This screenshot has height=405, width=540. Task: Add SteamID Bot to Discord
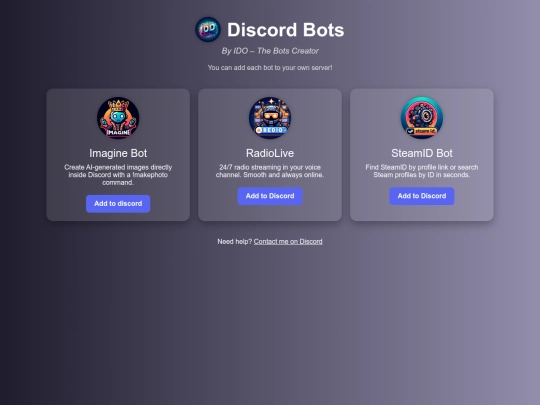pos(422,196)
